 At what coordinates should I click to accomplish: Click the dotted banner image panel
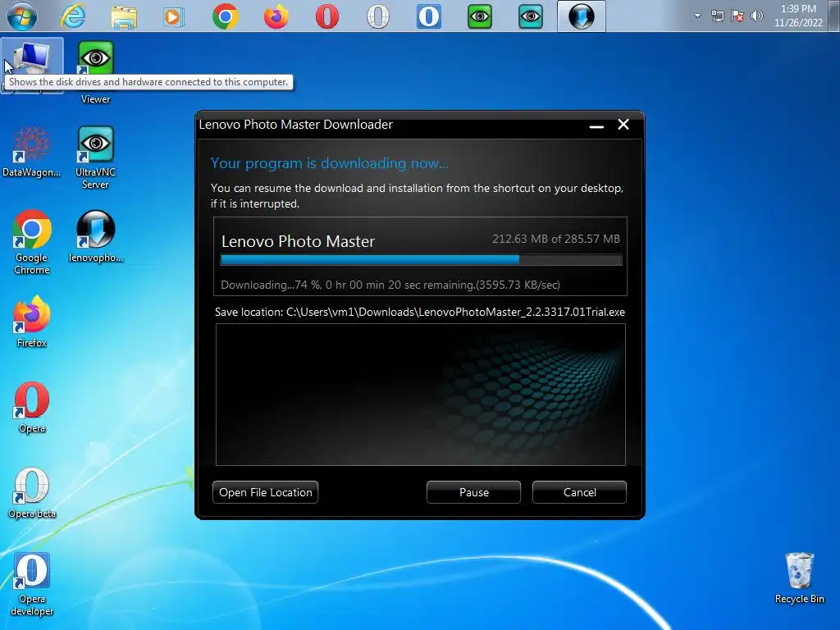click(421, 395)
